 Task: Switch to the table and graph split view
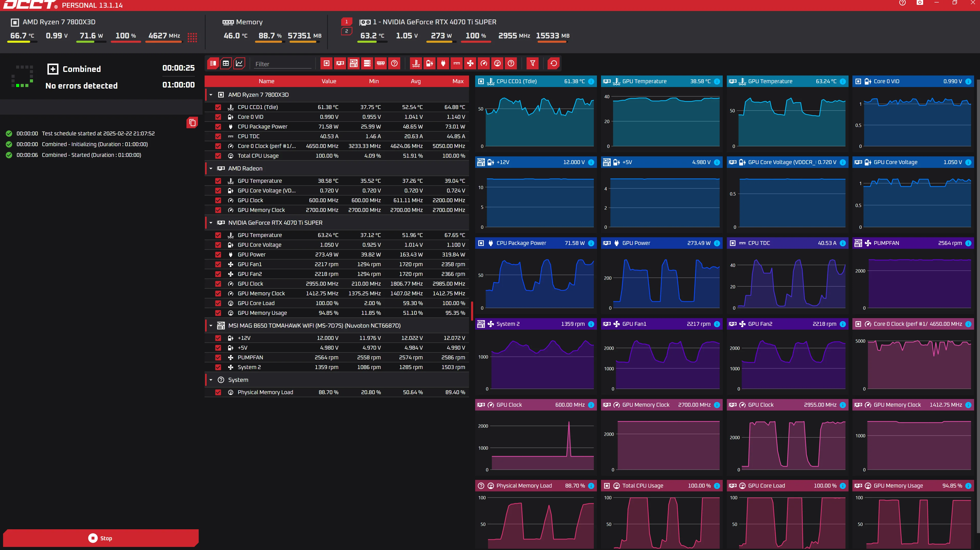tap(213, 63)
